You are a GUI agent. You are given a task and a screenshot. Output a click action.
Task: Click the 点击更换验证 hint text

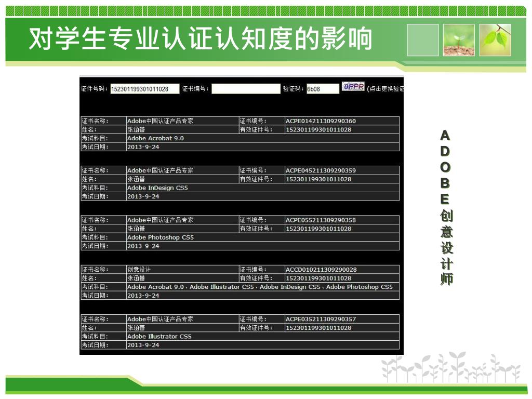click(x=385, y=89)
